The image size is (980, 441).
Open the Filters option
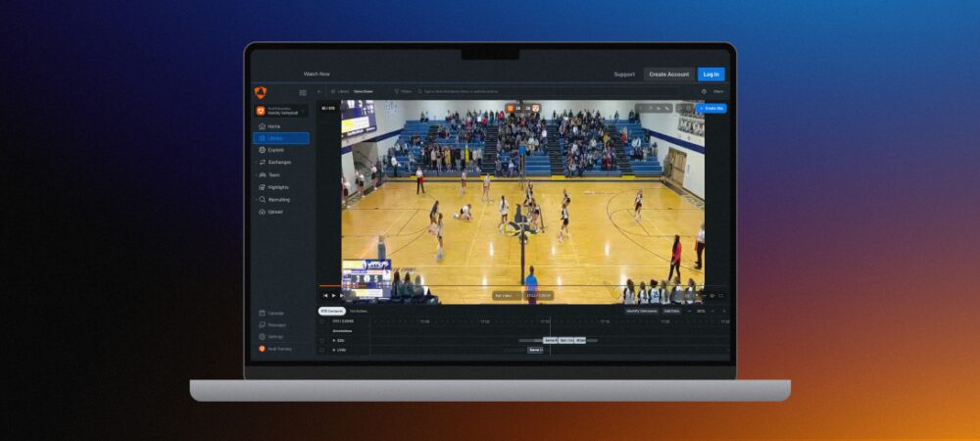403,91
